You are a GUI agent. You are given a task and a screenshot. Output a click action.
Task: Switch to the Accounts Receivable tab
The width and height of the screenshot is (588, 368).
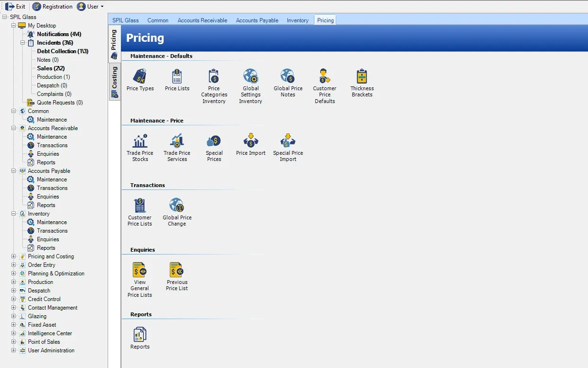point(202,20)
